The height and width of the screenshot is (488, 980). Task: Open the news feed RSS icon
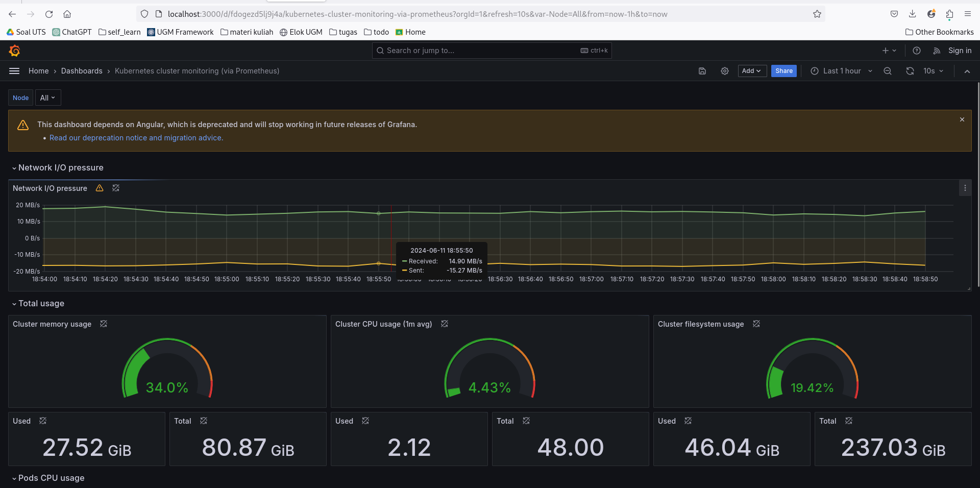(x=937, y=51)
